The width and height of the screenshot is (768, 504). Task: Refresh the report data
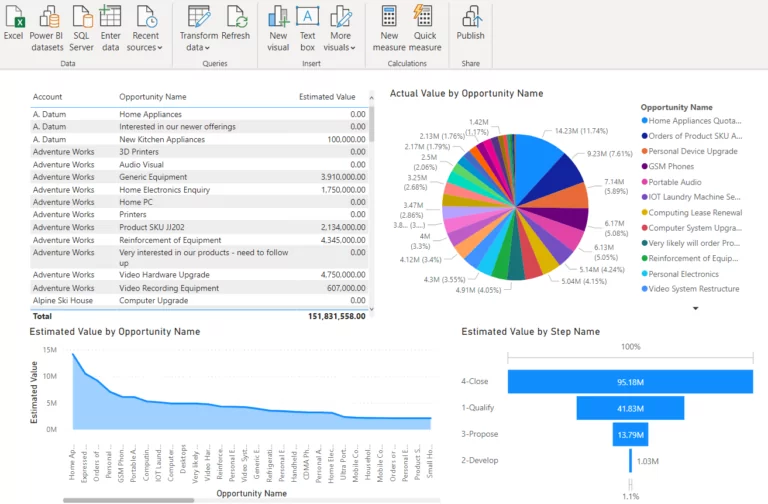236,23
